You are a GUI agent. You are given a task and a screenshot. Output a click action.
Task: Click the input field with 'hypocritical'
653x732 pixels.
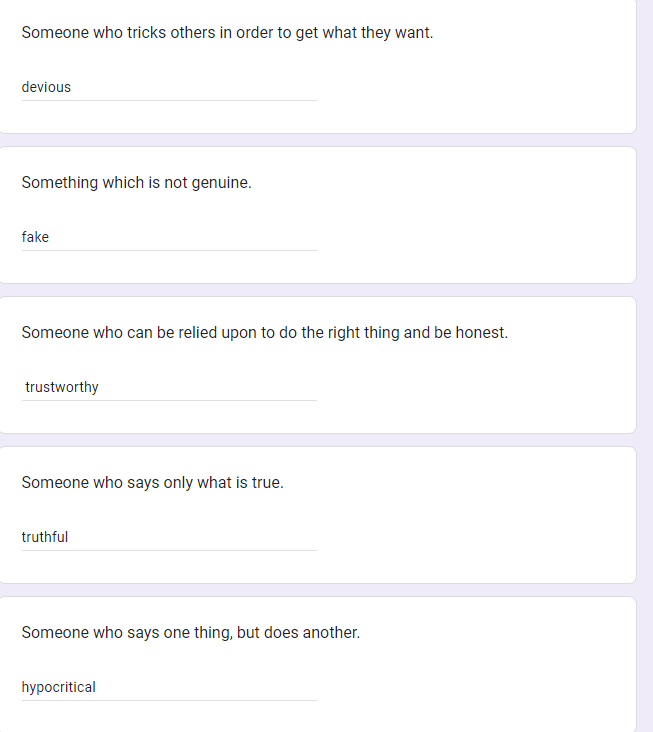click(x=168, y=687)
